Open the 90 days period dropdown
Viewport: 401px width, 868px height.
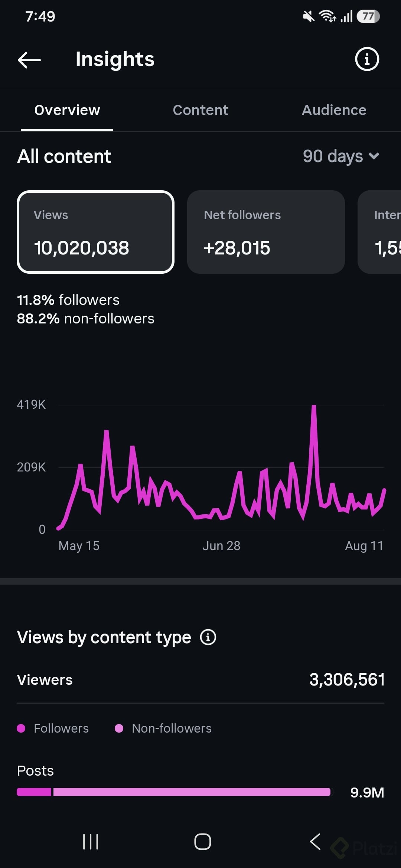click(341, 156)
